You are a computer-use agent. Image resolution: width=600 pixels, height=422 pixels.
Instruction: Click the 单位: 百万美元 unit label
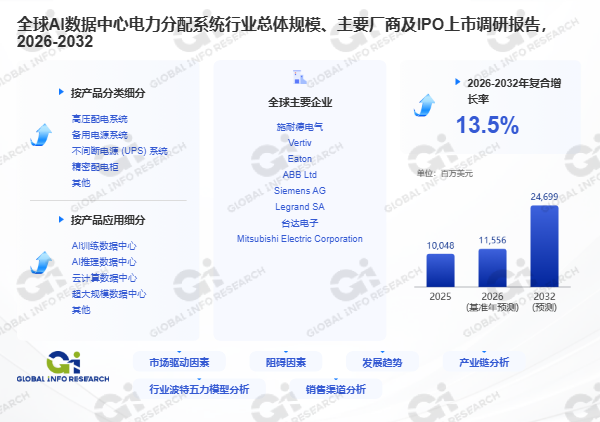click(x=445, y=174)
